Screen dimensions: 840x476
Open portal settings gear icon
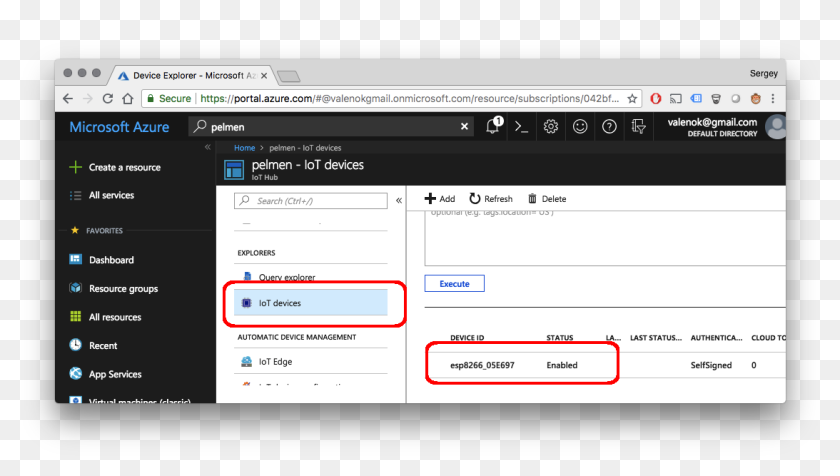point(550,126)
